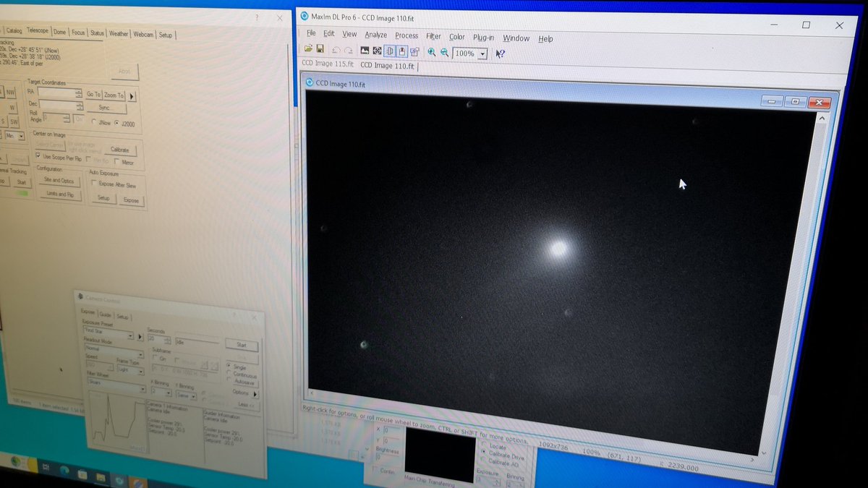Select the Calibrate Drive radio button
Viewport: 868px width, 488px height.
pyautogui.click(x=485, y=453)
